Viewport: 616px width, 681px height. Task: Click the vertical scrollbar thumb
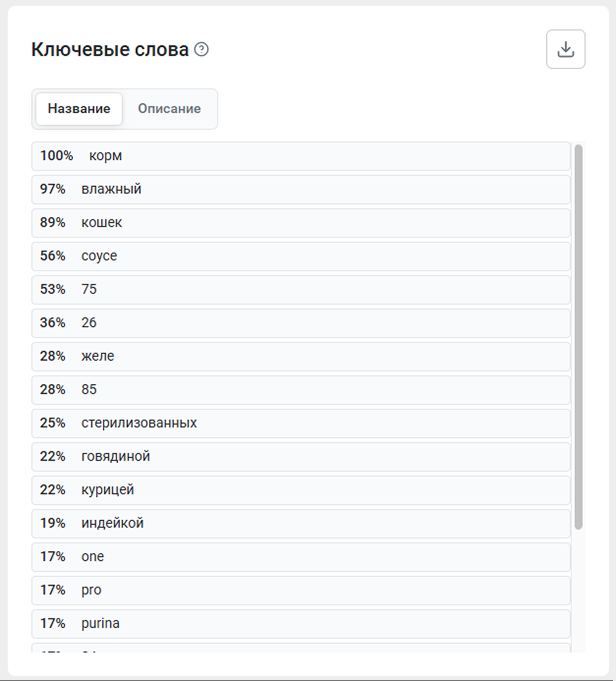pos(578,337)
